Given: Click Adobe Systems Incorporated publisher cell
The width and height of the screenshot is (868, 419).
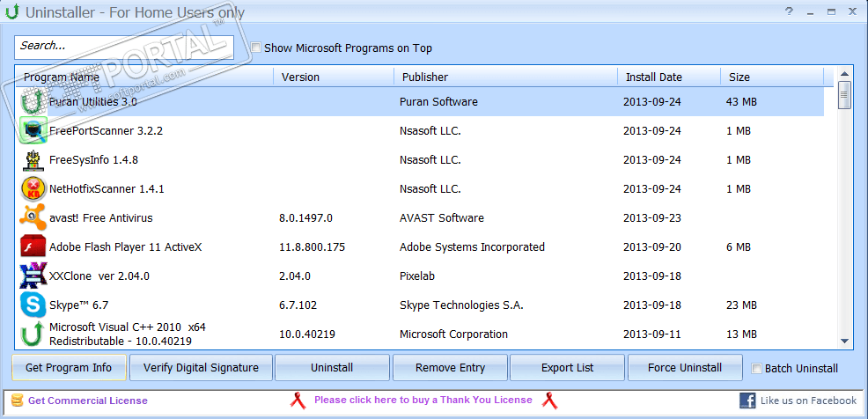Looking at the screenshot, I should 472,246.
